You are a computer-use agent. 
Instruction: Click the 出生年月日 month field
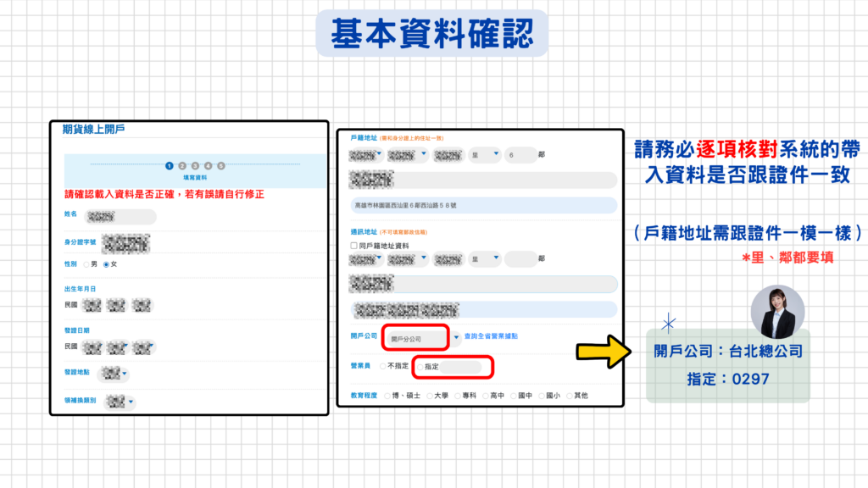tap(116, 305)
